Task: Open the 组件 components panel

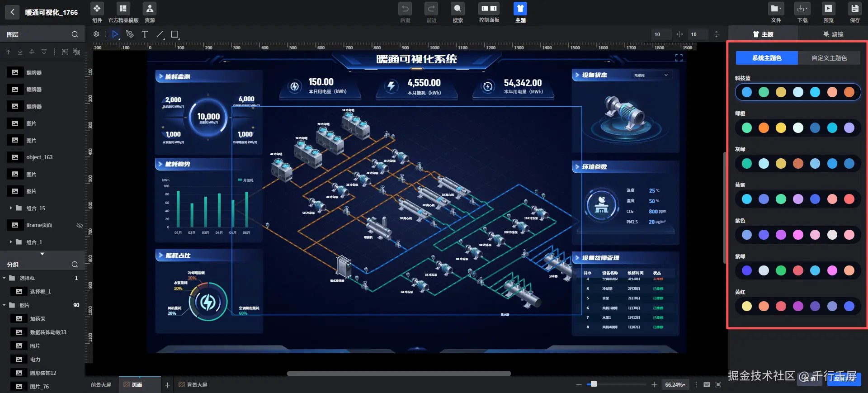Action: coord(97,12)
